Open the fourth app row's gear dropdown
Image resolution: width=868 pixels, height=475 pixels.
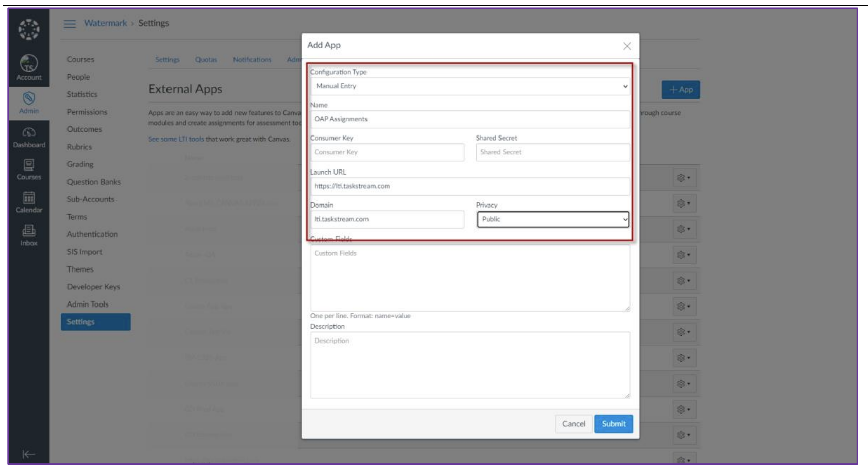(x=683, y=255)
